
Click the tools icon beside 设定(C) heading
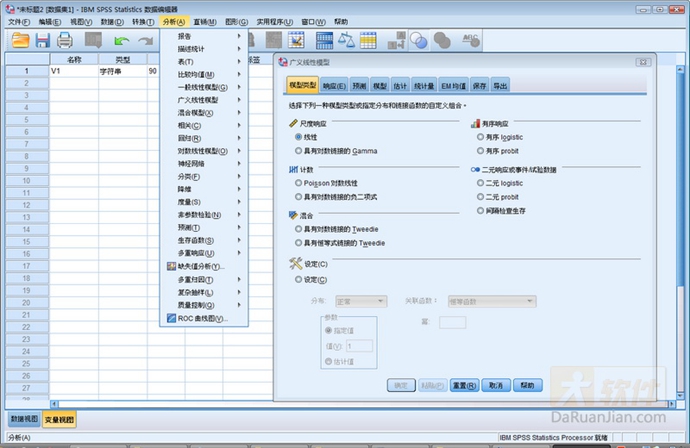coord(296,263)
